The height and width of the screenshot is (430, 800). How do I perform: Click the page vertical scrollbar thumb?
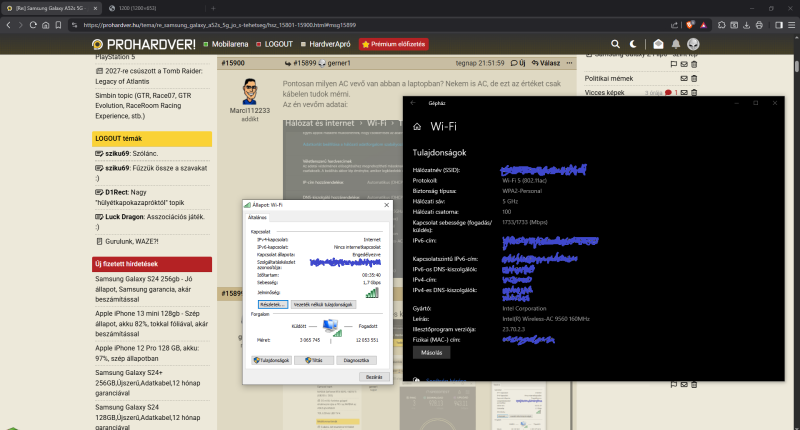coord(796,67)
